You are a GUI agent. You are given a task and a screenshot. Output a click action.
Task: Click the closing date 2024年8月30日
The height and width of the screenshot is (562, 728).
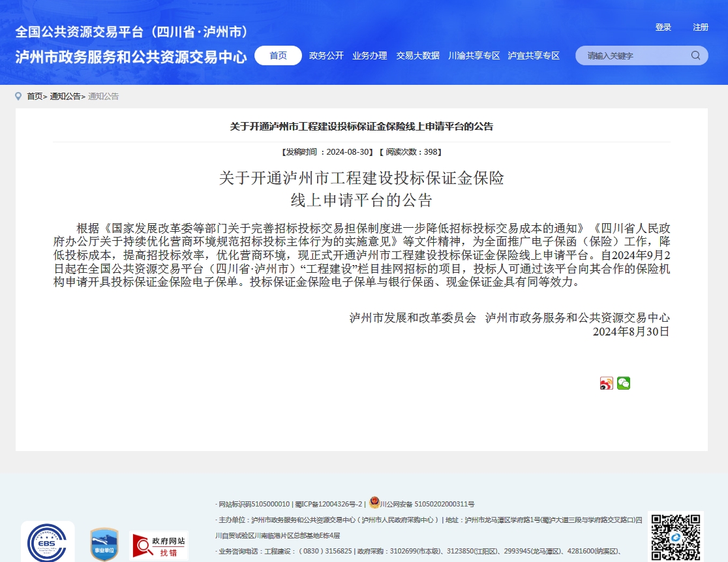631,332
